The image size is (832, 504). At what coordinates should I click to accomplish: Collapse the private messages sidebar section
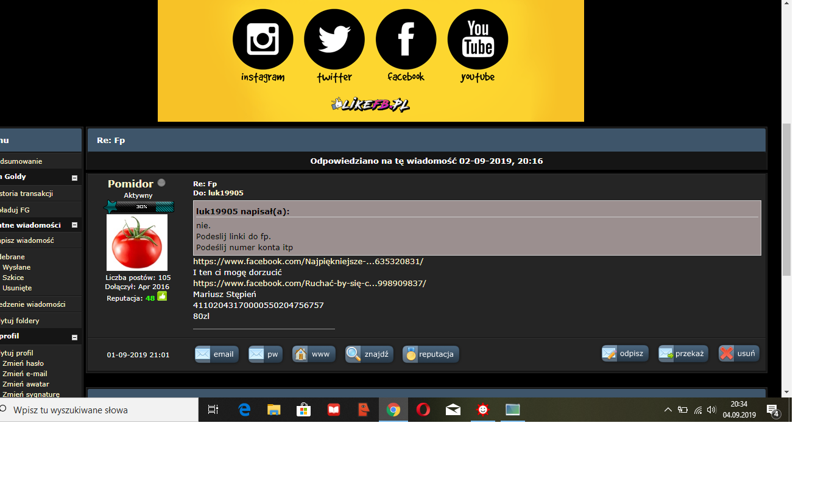74,225
